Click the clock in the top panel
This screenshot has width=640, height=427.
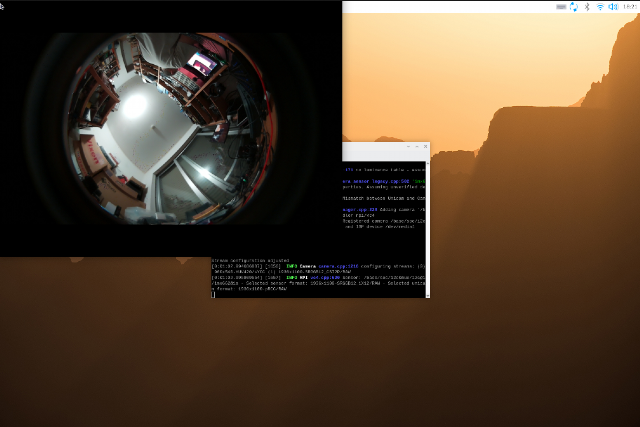pos(631,7)
